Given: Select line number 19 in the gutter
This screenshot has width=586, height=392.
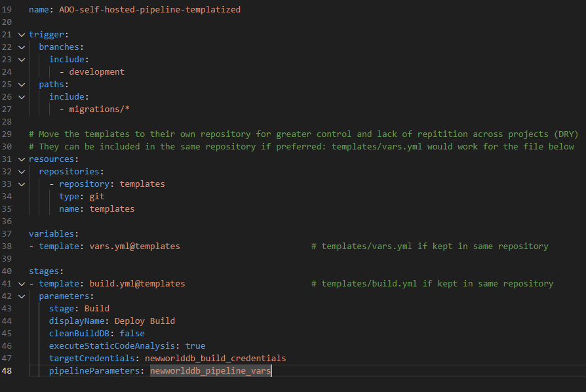Looking at the screenshot, I should click(7, 9).
